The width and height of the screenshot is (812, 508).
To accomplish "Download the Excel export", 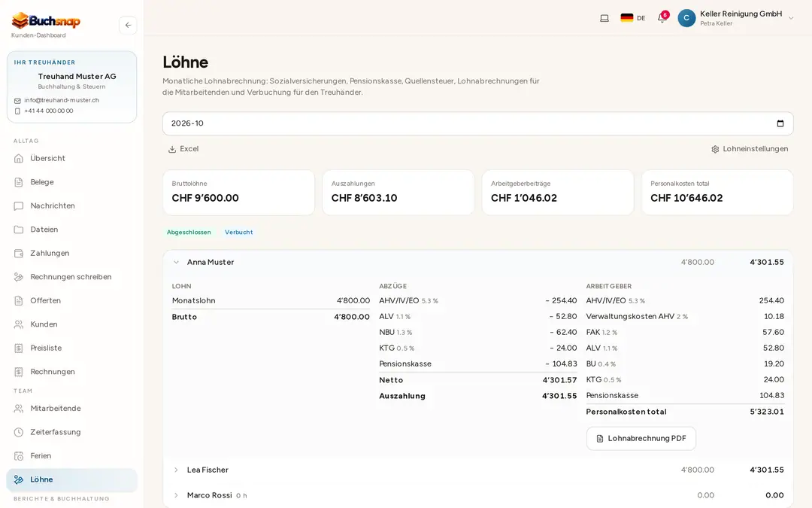I will click(183, 149).
